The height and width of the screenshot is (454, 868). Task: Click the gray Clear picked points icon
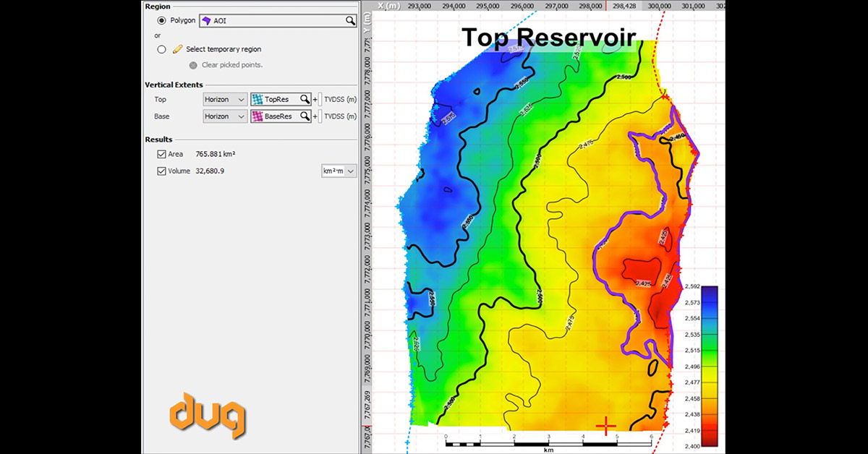(193, 65)
